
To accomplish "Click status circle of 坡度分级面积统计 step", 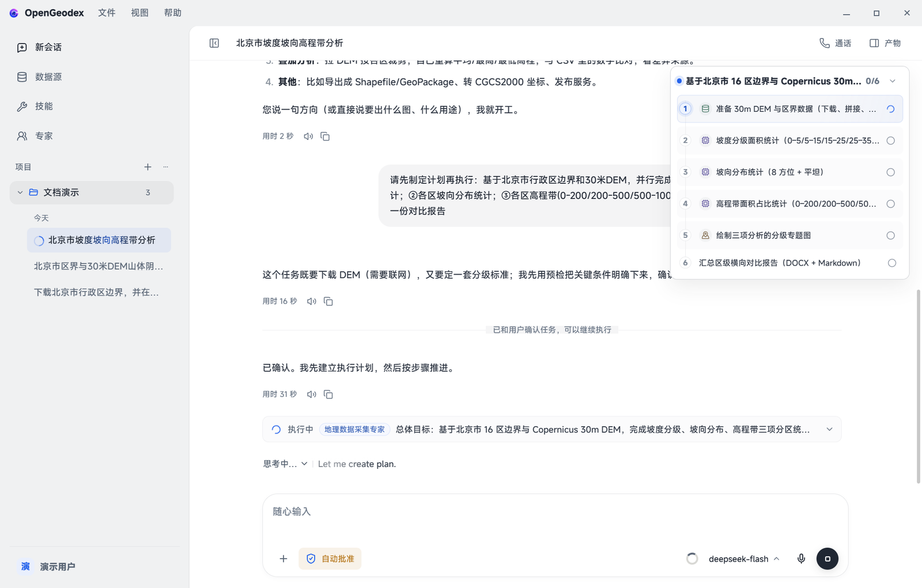I will pos(891,141).
